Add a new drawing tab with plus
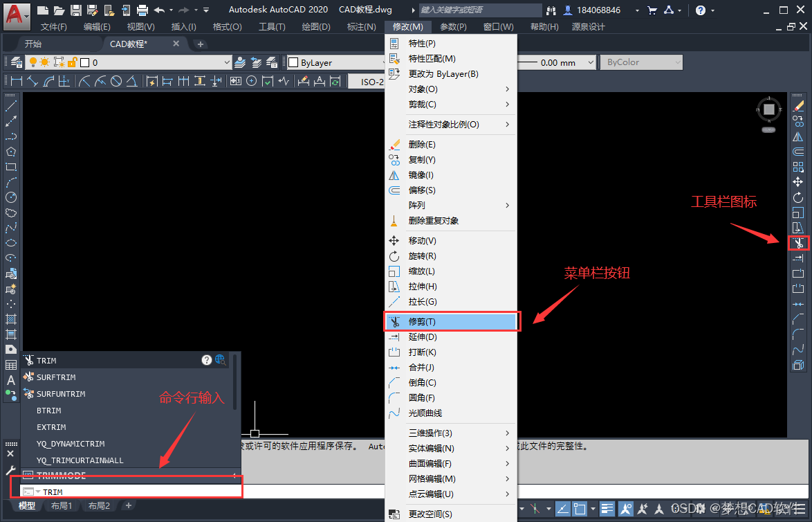 [201, 44]
